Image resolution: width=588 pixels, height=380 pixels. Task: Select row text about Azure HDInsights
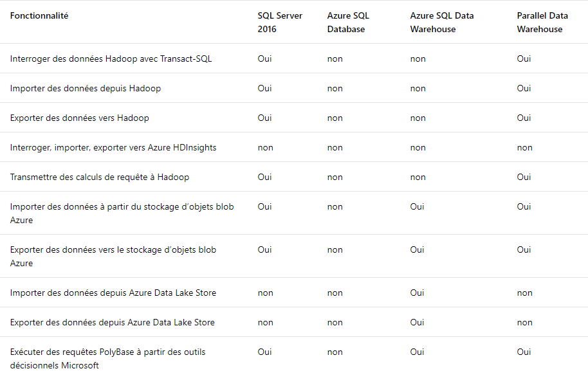(113, 148)
